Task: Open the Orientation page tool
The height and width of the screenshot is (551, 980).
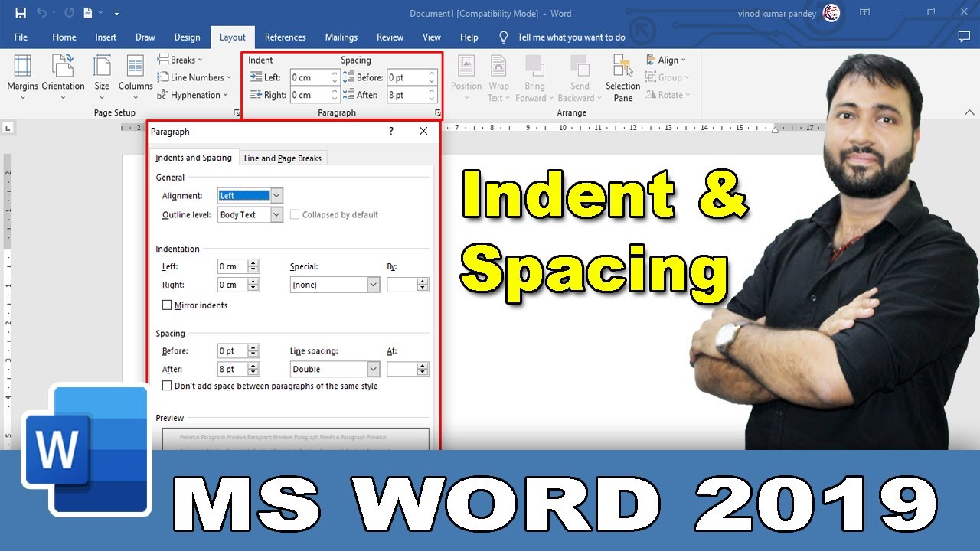Action: click(x=63, y=78)
